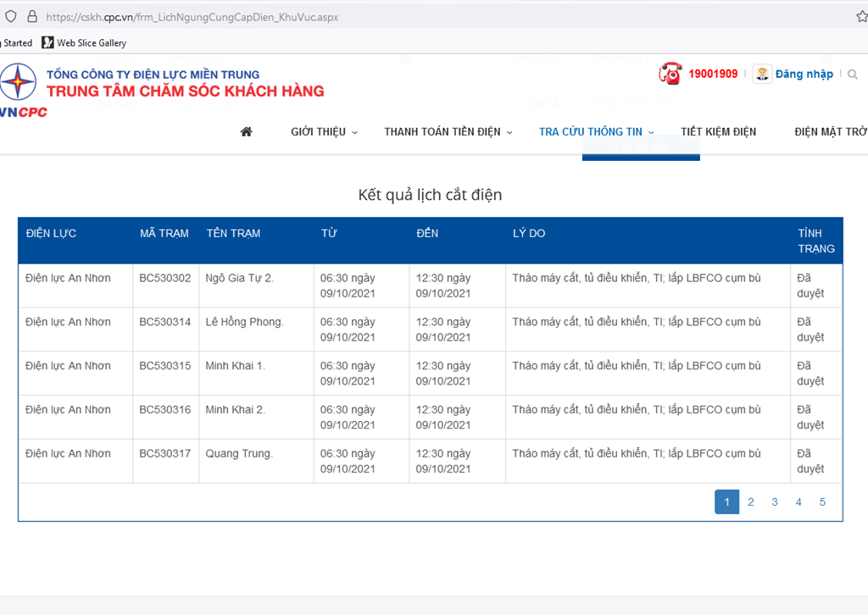Click the Đăng nhập login link
Viewport: 868px width, 615px height.
(x=804, y=74)
